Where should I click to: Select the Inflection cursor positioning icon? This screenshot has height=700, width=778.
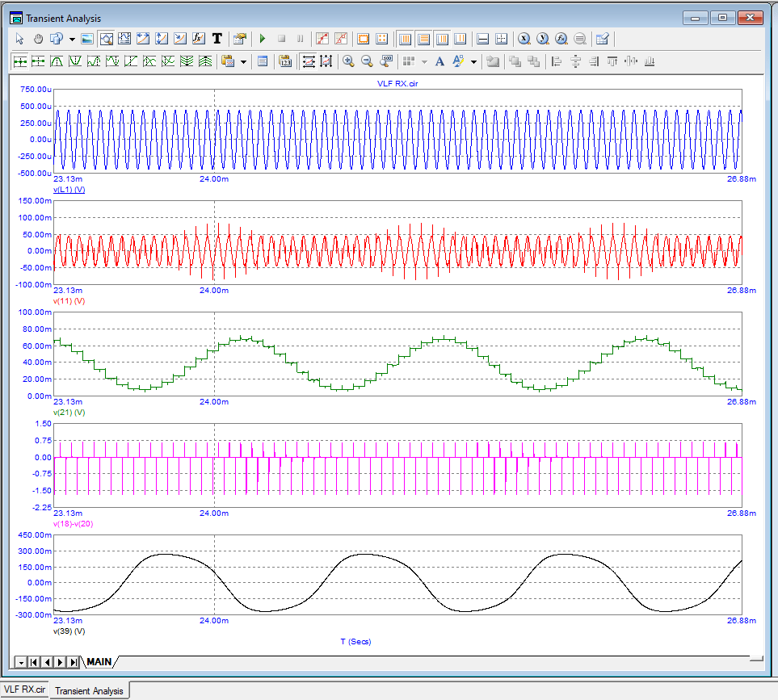click(131, 61)
